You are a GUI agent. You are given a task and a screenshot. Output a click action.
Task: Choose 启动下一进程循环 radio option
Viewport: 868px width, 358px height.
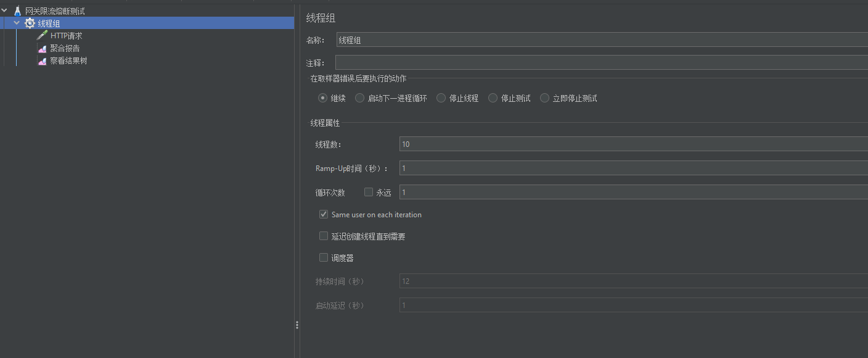tap(359, 98)
